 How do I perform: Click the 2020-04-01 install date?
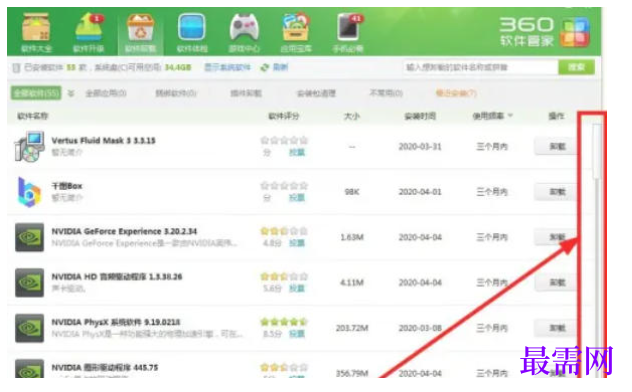click(420, 192)
